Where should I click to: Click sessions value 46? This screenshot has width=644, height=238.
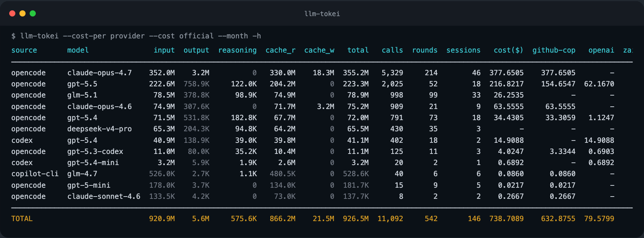(x=476, y=73)
